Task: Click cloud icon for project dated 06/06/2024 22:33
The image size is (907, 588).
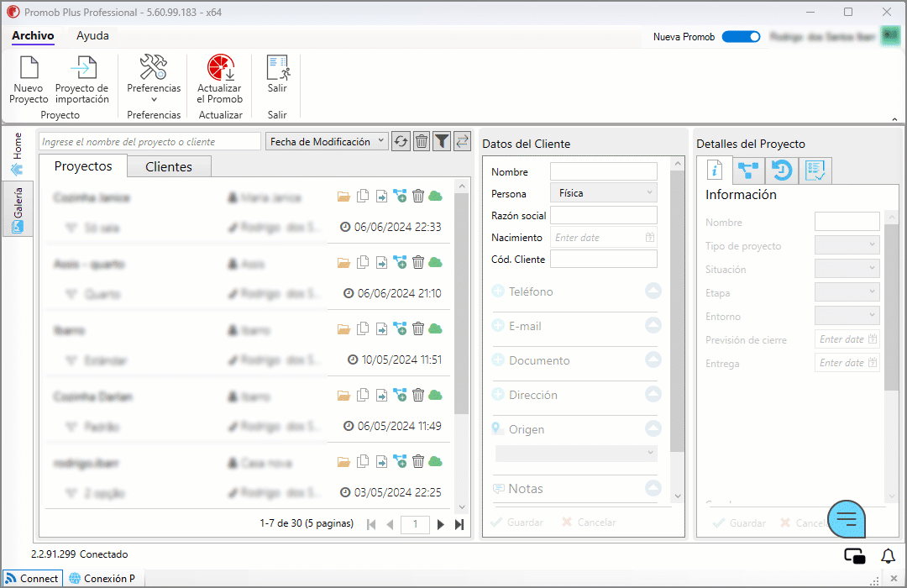Action: [436, 197]
